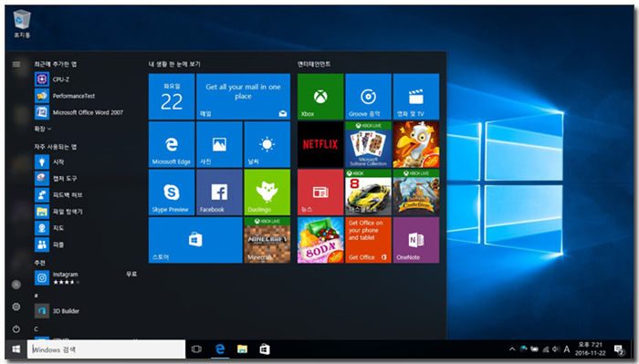
Task: Click the letter # index header
Action: [37, 296]
